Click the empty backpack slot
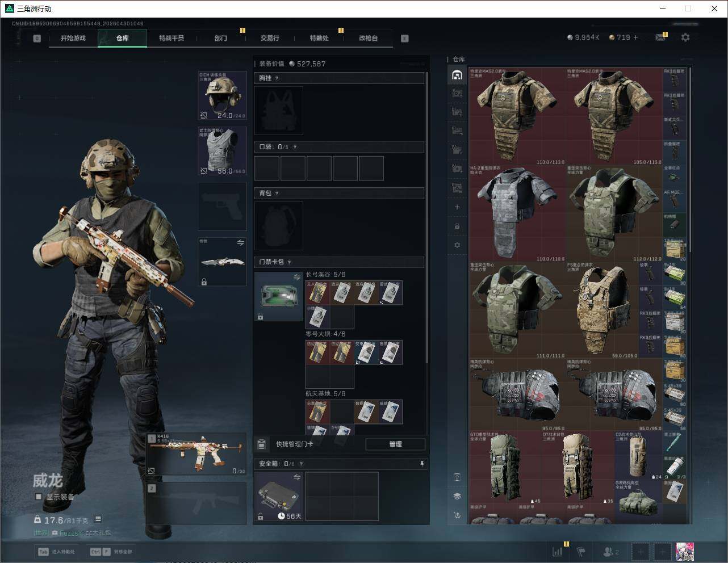The image size is (728, 563). 279,226
